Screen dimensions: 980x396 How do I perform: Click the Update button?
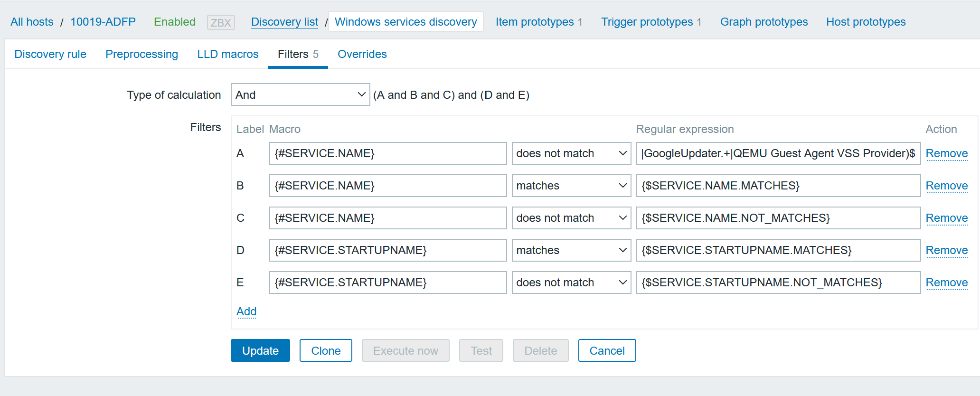point(260,350)
